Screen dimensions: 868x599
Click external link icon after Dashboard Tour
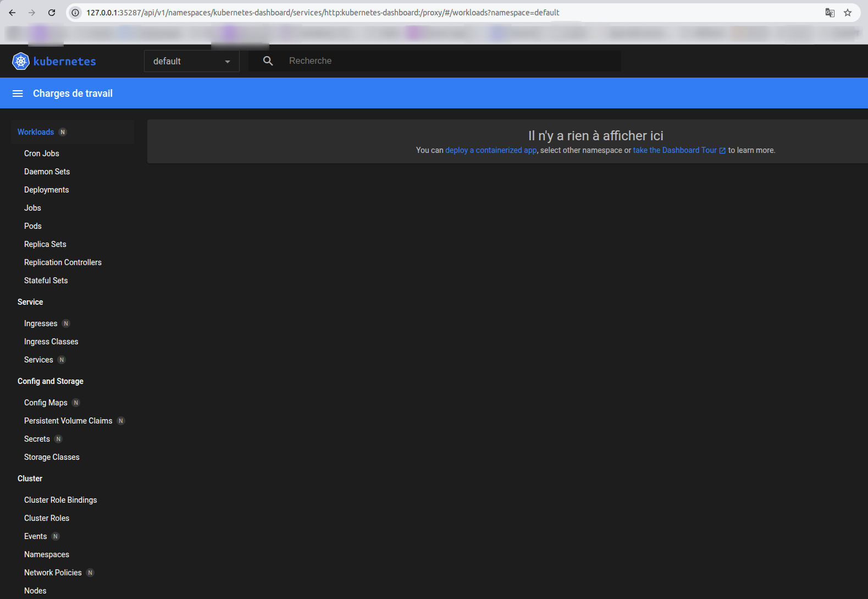(722, 151)
